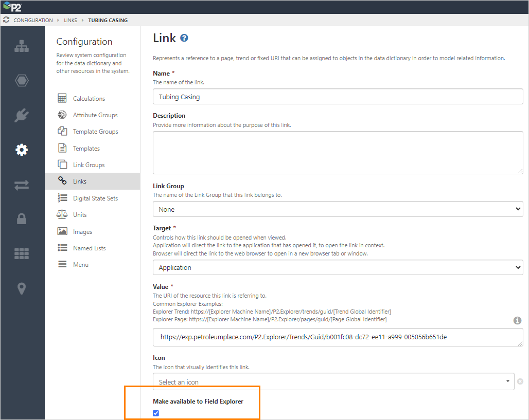Click the hierarchy icon in left sidebar

point(22,46)
